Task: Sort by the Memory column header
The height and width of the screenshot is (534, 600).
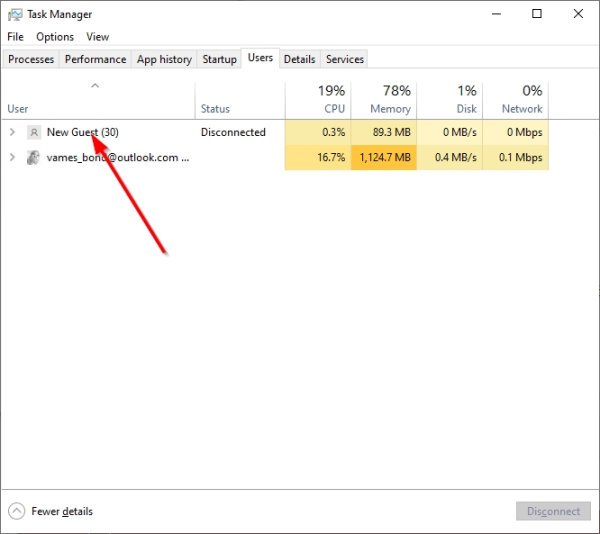Action: pyautogui.click(x=384, y=100)
